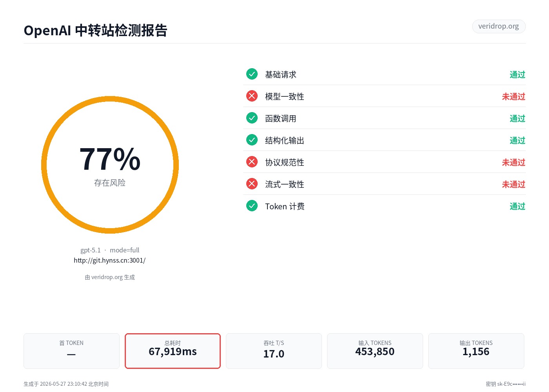
Task: Click the 未通过 status for 流式一致性
Action: [514, 184]
